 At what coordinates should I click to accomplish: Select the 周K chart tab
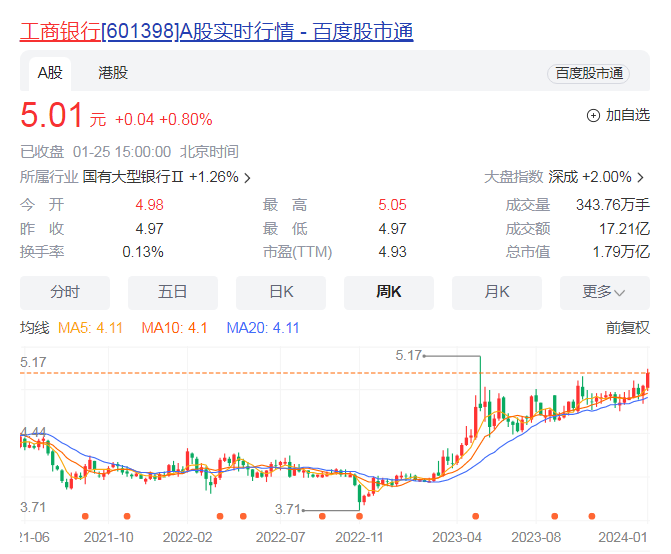click(389, 293)
